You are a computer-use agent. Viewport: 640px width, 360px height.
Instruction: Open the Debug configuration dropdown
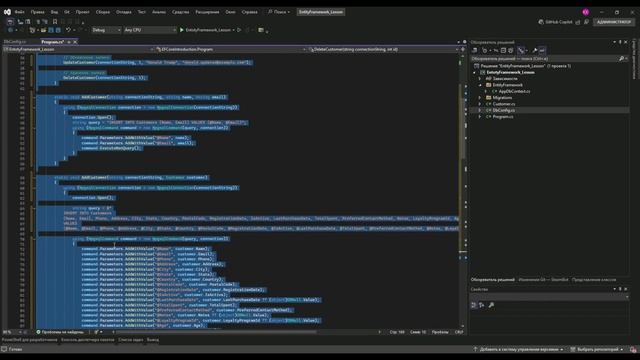click(x=106, y=30)
